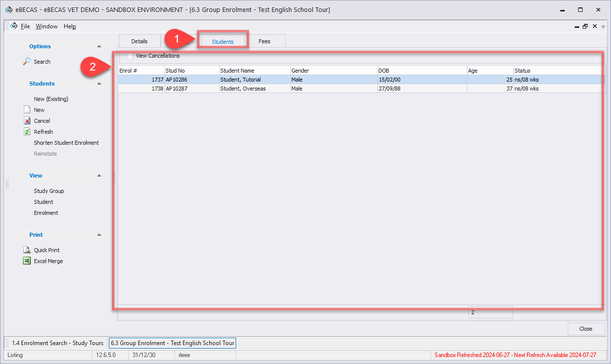Click the red Cancel icon in sidebar
The height and width of the screenshot is (364, 611).
click(27, 121)
